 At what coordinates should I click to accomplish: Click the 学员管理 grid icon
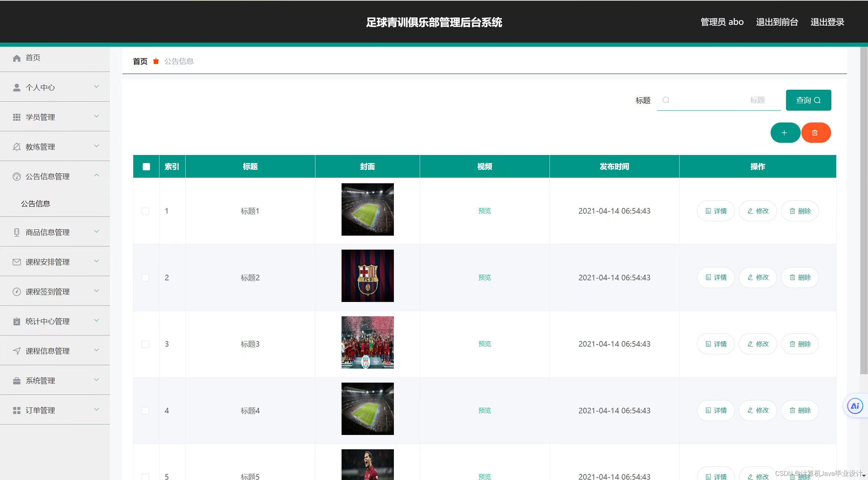coord(16,117)
